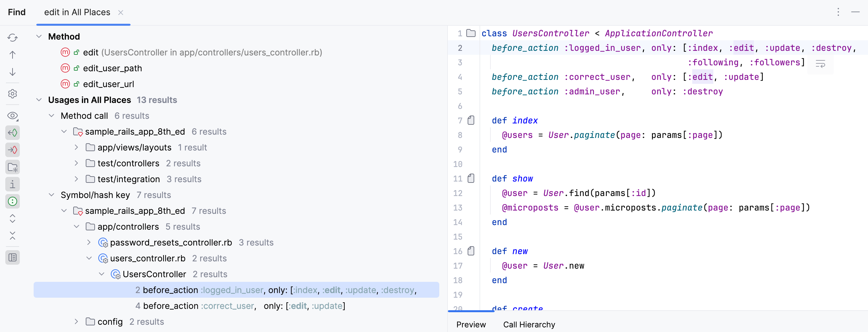Switch to the Call Hierarchy tab
Viewport: 868px width, 332px height.
[x=529, y=325]
